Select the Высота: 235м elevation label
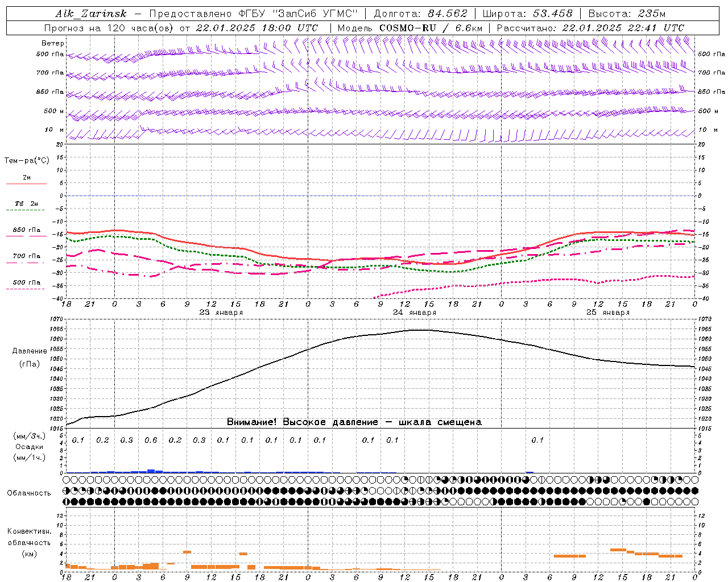The image size is (728, 582). click(x=627, y=14)
